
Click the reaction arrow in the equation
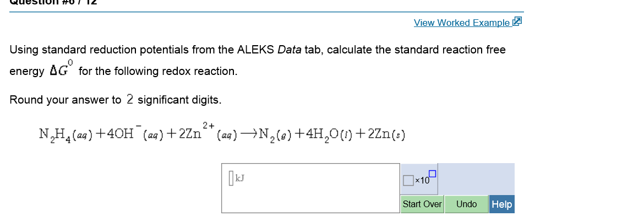248,134
